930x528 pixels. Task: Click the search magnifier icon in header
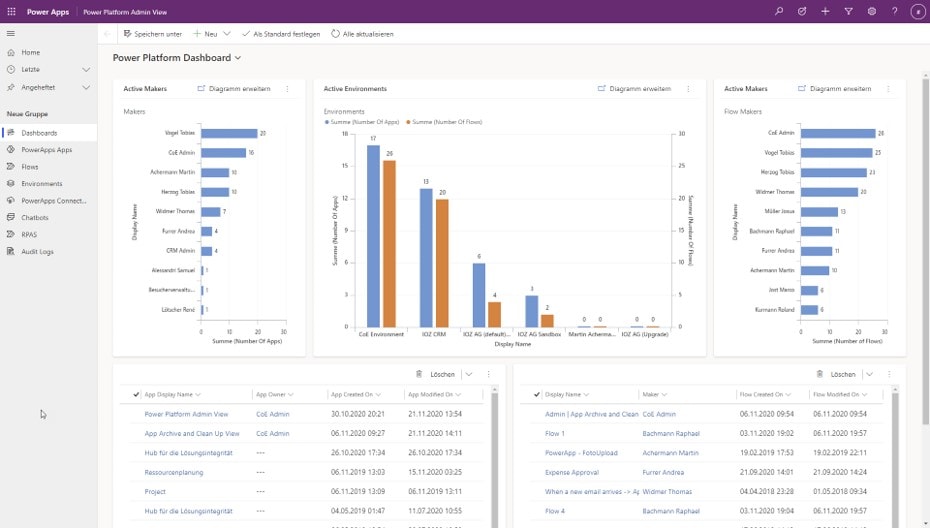tap(779, 11)
